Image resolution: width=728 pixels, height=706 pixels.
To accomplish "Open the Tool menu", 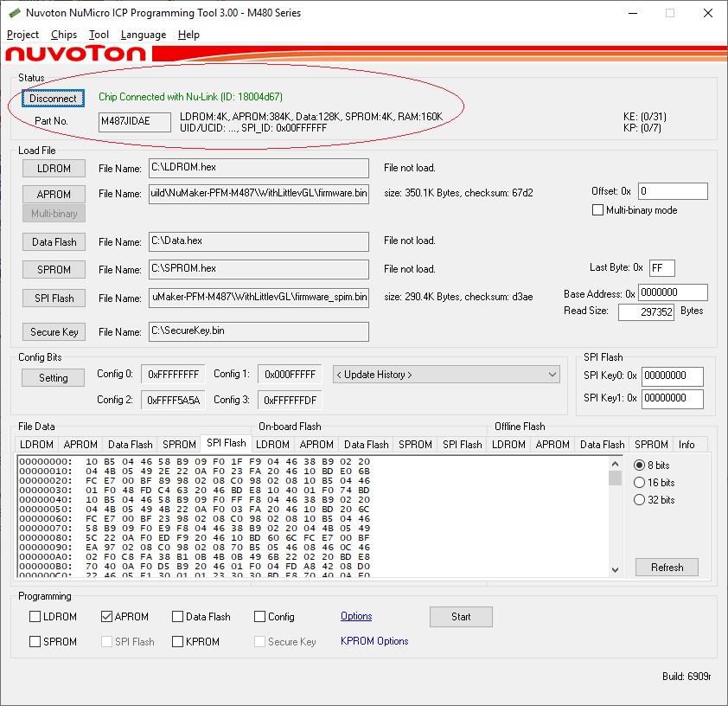I will click(x=99, y=35).
